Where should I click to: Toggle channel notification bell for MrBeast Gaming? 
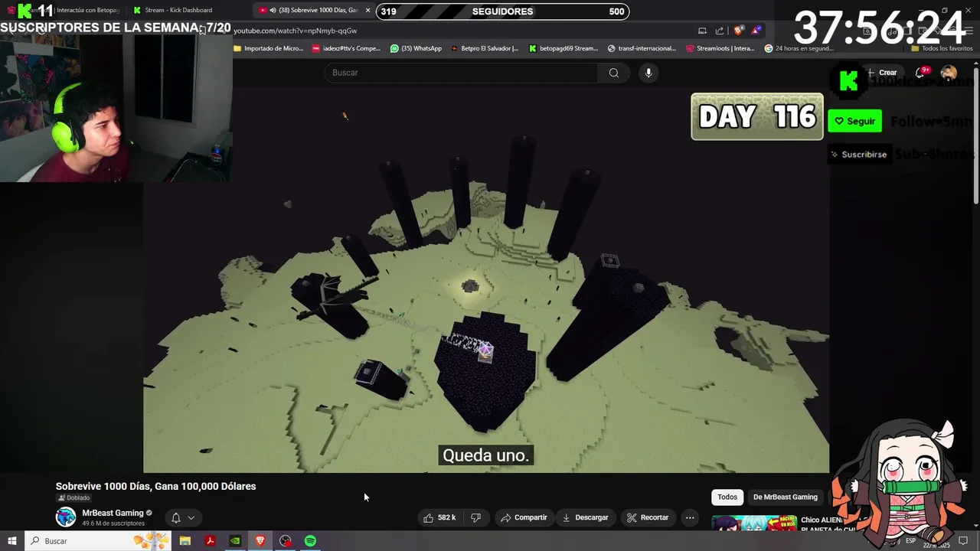[x=175, y=518]
